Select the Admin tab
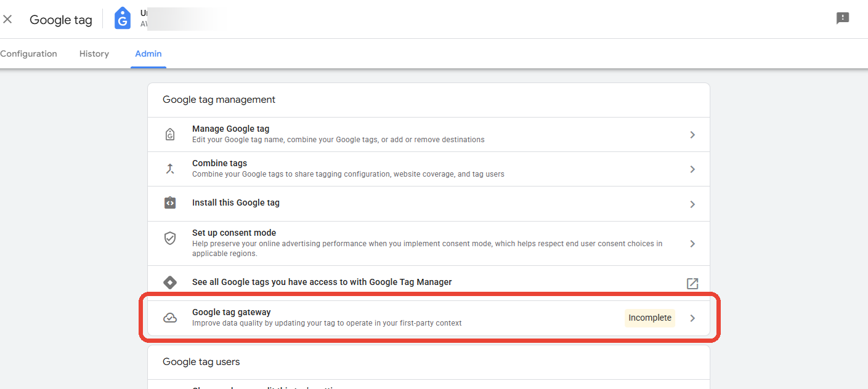This screenshot has width=868, height=389. (148, 54)
